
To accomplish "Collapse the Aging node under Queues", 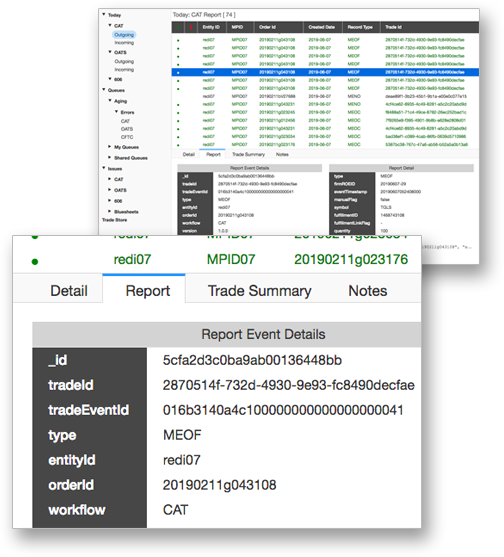I will tap(110, 101).
